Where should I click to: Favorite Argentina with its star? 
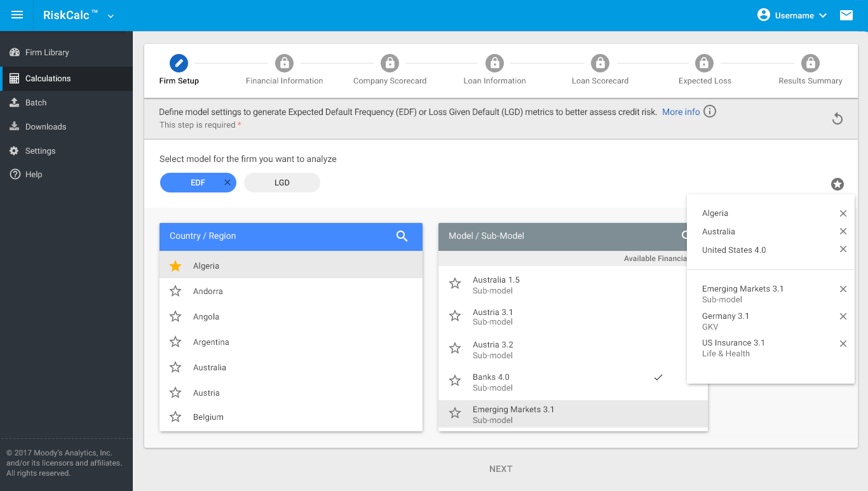pos(175,342)
